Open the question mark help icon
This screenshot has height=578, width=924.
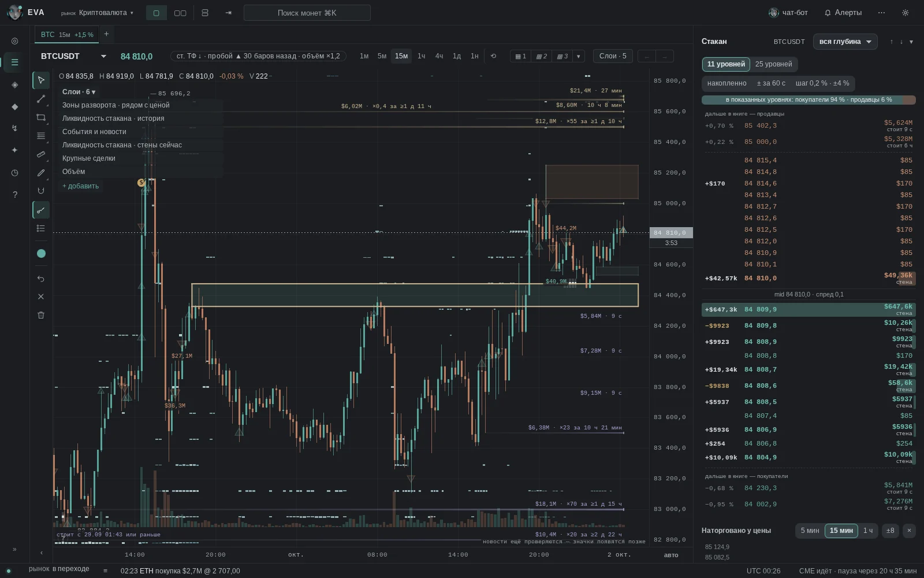click(x=14, y=195)
